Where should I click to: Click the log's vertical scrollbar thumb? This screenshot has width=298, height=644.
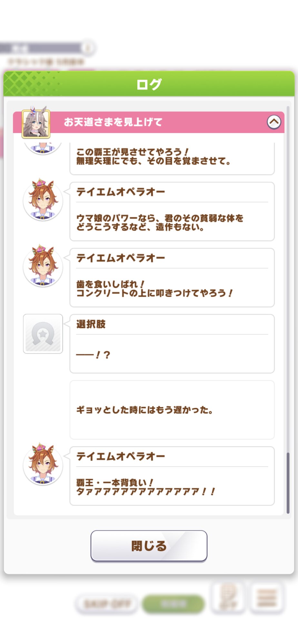288,482
